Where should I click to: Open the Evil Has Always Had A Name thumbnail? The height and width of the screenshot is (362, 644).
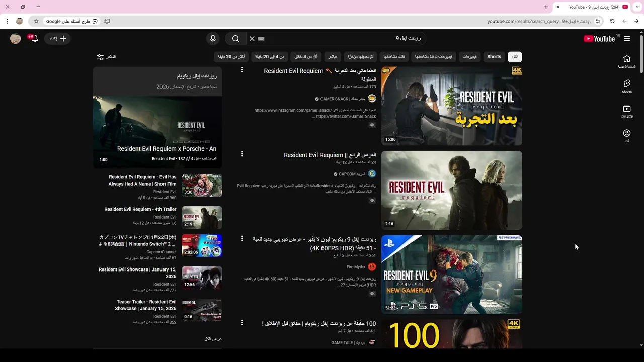[202, 185]
